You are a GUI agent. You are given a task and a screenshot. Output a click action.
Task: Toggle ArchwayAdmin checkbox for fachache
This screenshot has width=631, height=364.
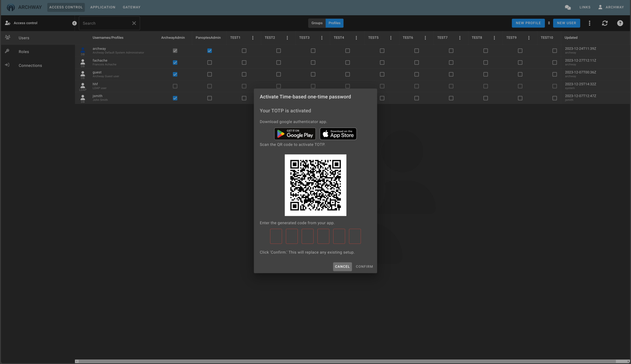click(x=175, y=62)
